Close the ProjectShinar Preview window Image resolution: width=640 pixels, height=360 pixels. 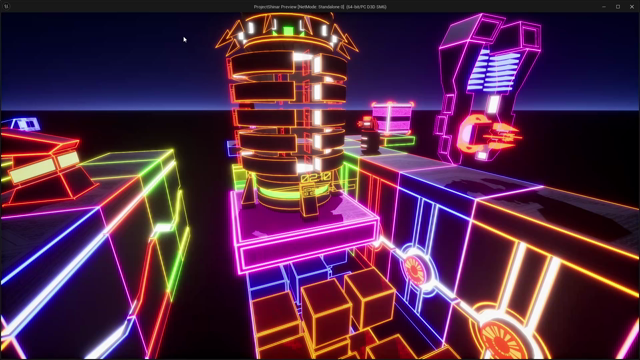[x=631, y=7]
